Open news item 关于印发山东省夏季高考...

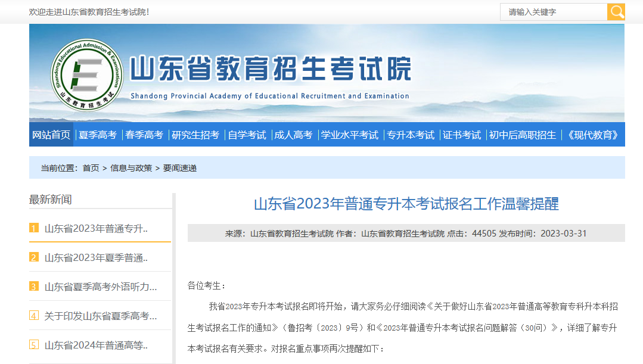(101, 316)
